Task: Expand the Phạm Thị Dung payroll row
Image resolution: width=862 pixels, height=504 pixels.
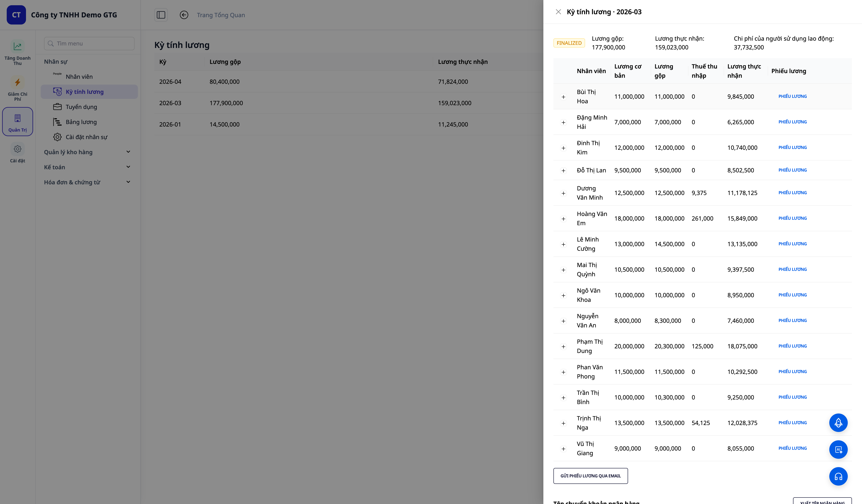Action: [x=563, y=347]
